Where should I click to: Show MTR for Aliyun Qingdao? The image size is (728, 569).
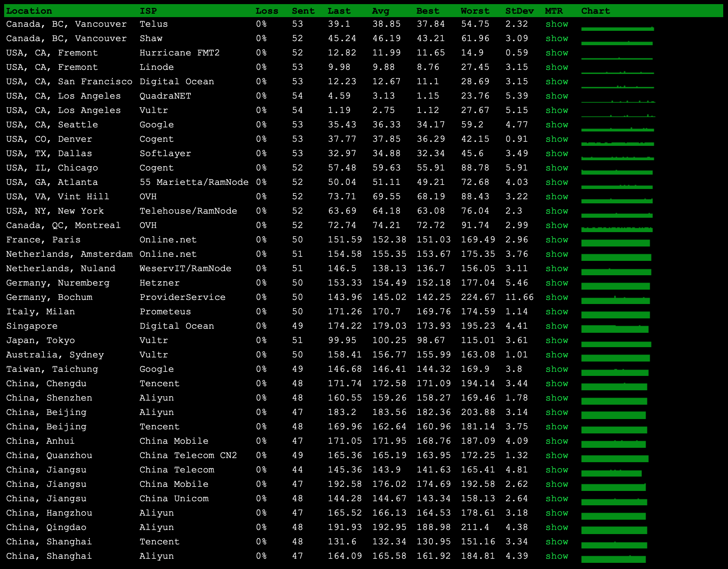(556, 527)
